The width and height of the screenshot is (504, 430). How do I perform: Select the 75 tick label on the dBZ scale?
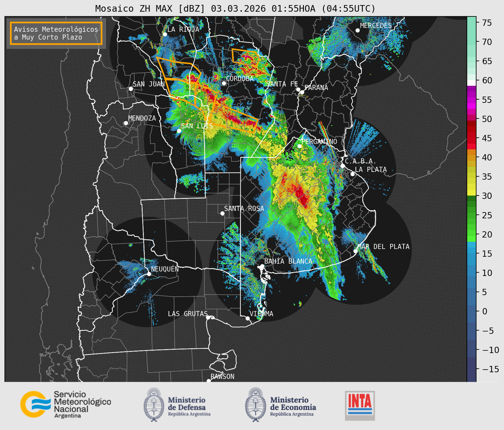(x=486, y=22)
